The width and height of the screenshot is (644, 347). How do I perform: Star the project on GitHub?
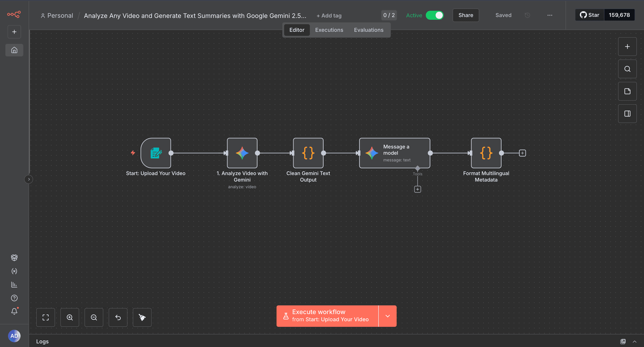tap(589, 15)
